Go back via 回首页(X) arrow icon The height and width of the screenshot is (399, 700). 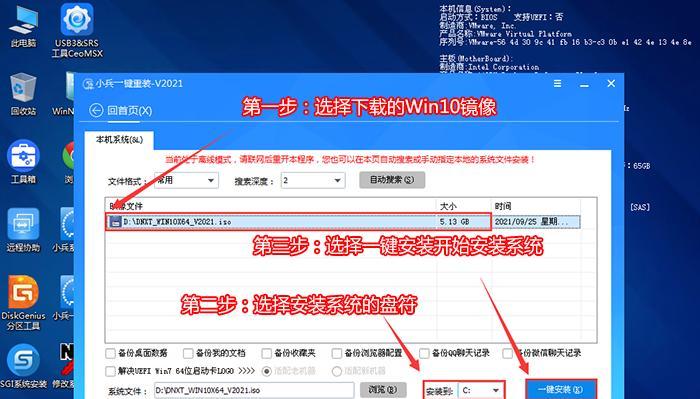(96, 110)
